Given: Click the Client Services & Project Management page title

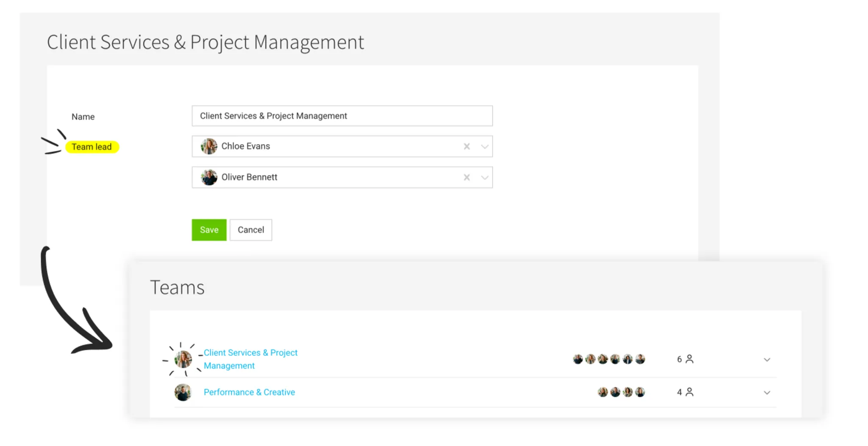Looking at the screenshot, I should click(x=205, y=42).
